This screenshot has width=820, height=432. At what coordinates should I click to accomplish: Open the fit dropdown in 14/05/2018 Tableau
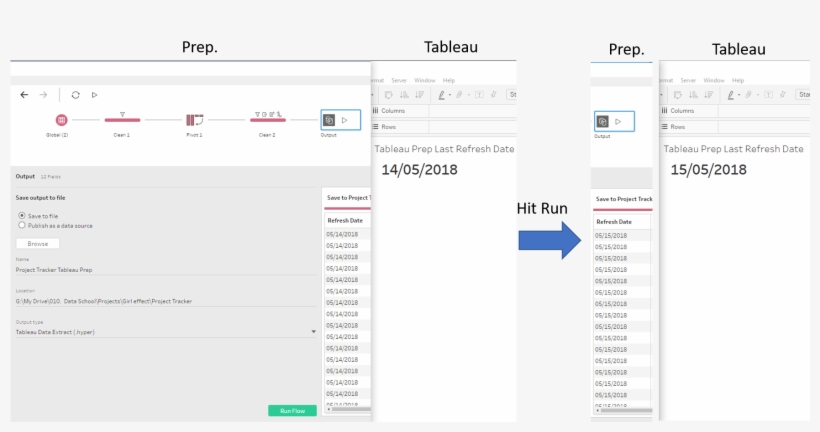coord(511,95)
